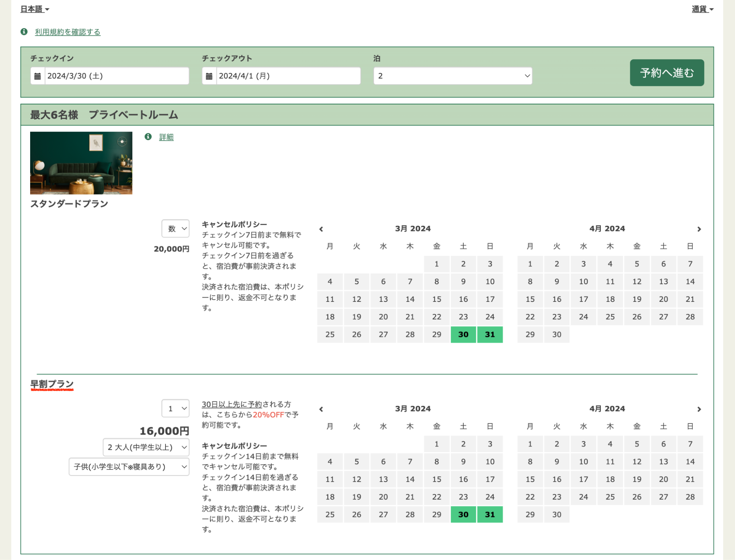
Task: Expand the 子供(小学生以下※寝具あり) dropdown
Action: tap(129, 467)
